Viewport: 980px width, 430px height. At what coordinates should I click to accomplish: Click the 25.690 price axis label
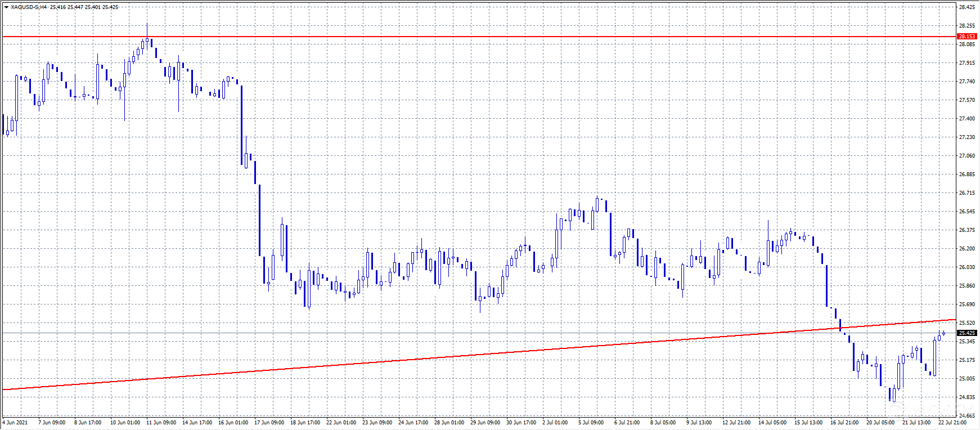(x=967, y=304)
